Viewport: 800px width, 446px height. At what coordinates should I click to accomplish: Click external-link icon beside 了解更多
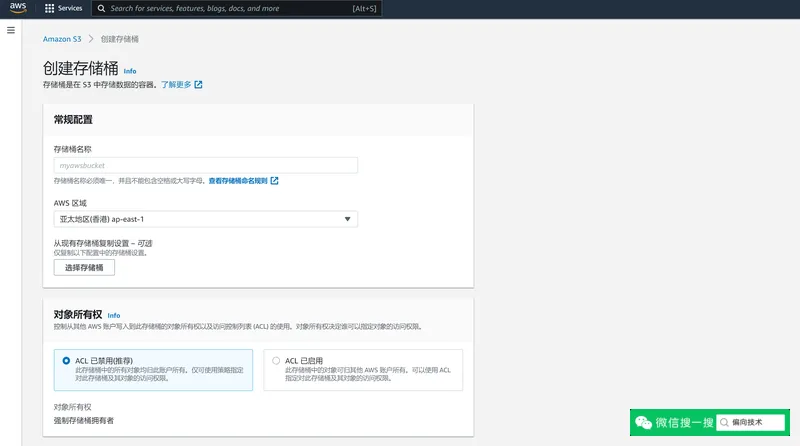tap(198, 85)
